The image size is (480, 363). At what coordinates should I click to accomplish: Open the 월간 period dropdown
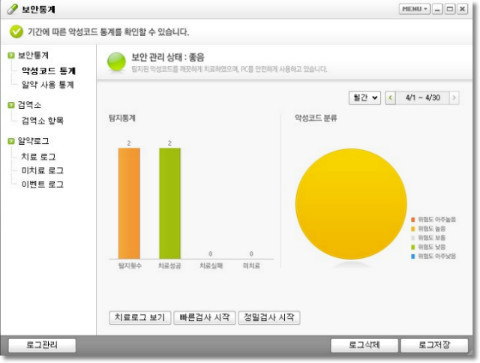pyautogui.click(x=365, y=98)
